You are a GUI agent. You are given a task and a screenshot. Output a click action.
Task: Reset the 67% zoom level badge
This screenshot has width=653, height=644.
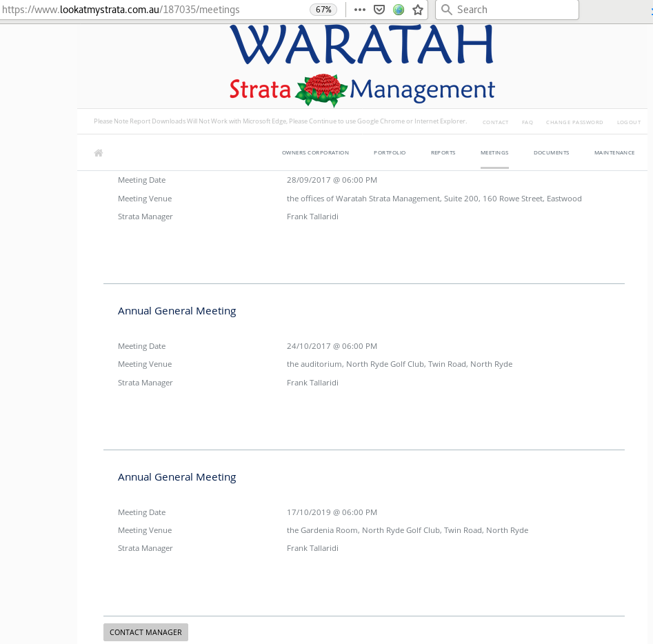[x=323, y=10]
